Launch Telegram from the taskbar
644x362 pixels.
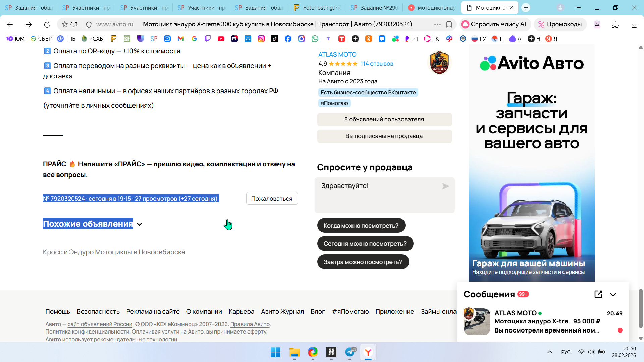[350, 352]
